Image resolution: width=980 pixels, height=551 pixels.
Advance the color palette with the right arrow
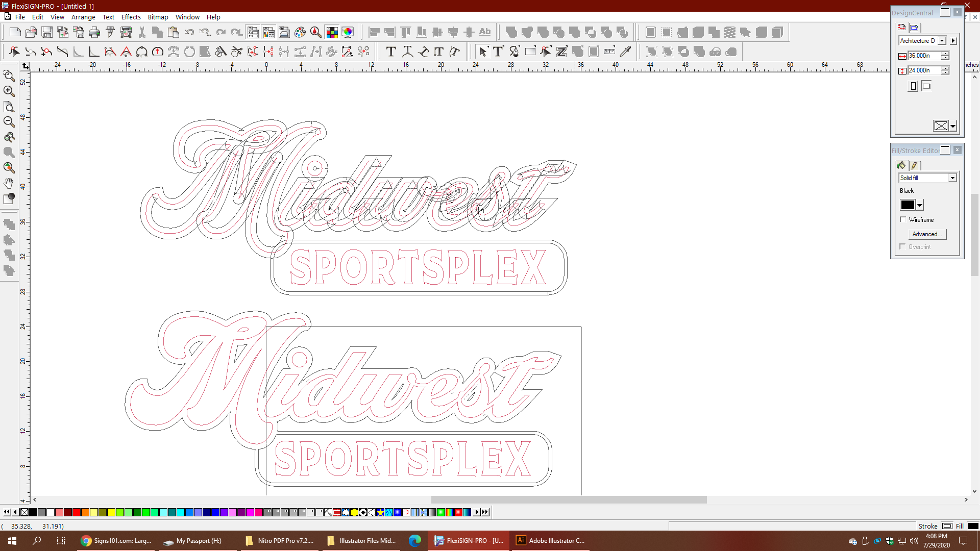477,512
